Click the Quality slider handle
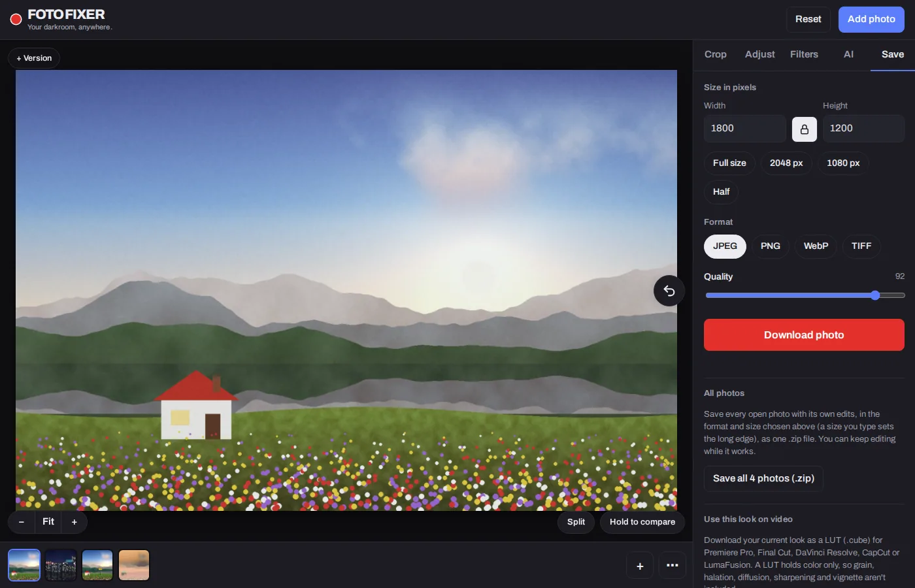 coord(875,295)
